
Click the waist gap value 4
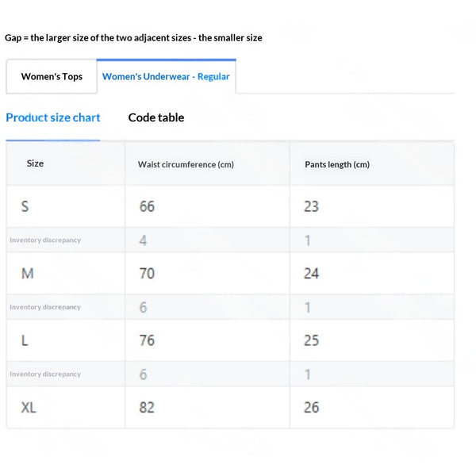pyautogui.click(x=143, y=240)
